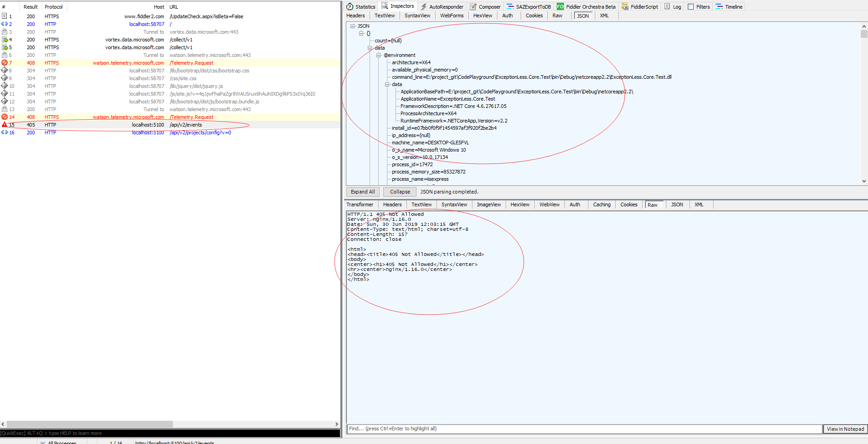
Task: Collapse the root JSON tree node
Action: pyautogui.click(x=353, y=26)
